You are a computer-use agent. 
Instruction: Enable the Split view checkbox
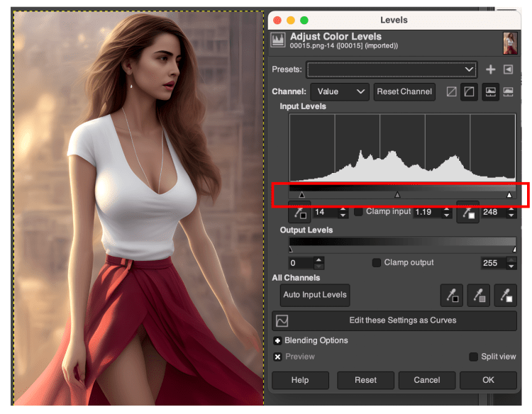pyautogui.click(x=473, y=357)
